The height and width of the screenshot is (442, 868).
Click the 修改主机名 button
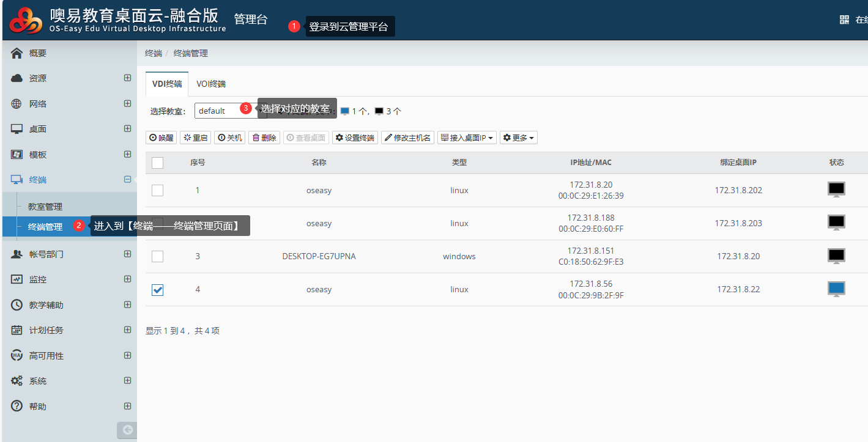407,138
